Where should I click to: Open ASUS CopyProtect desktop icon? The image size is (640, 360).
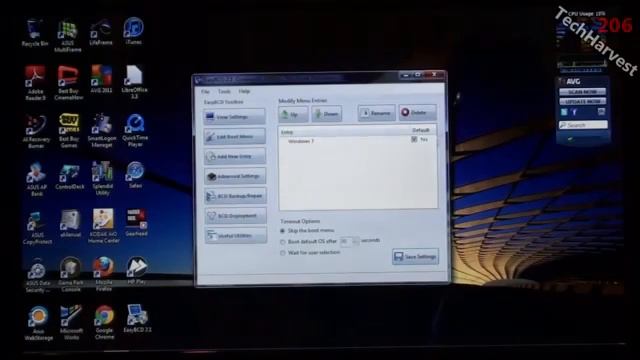pyautogui.click(x=37, y=228)
